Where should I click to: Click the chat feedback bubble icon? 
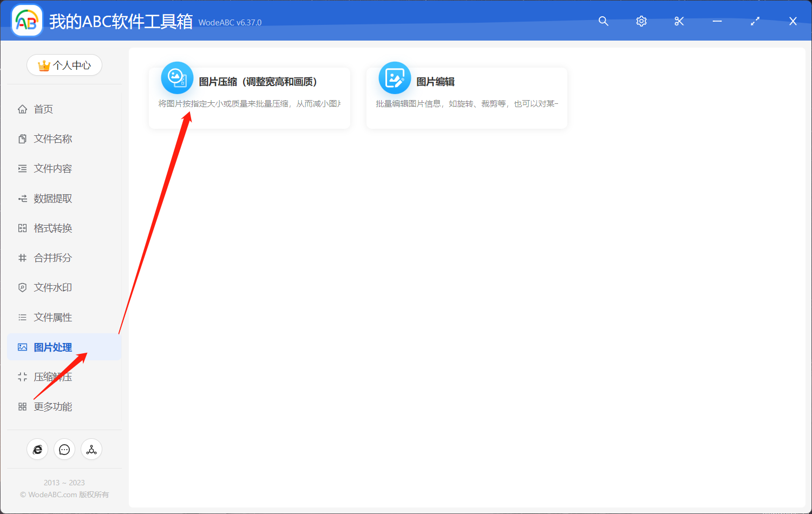click(x=64, y=449)
